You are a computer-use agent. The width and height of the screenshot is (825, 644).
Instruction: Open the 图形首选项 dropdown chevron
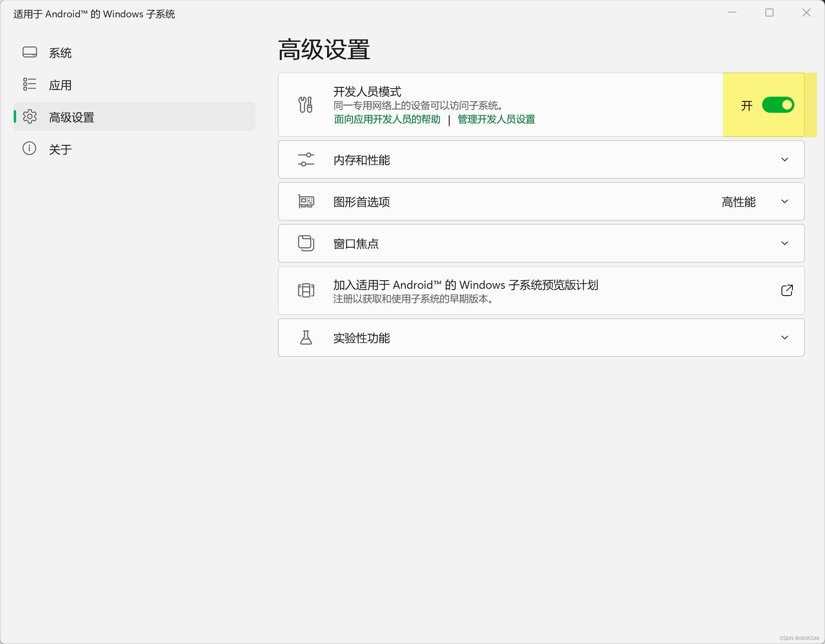784,201
